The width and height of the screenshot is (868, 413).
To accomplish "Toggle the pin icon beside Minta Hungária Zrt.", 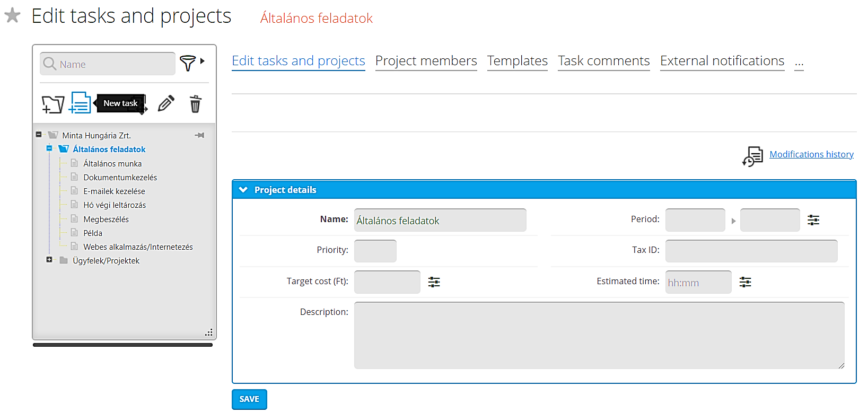I will (x=199, y=135).
